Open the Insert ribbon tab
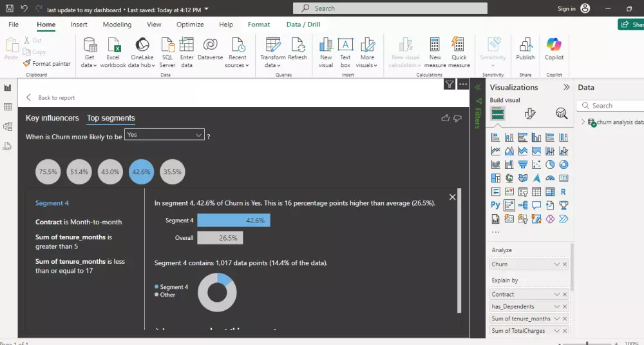644x345 pixels. [x=79, y=25]
